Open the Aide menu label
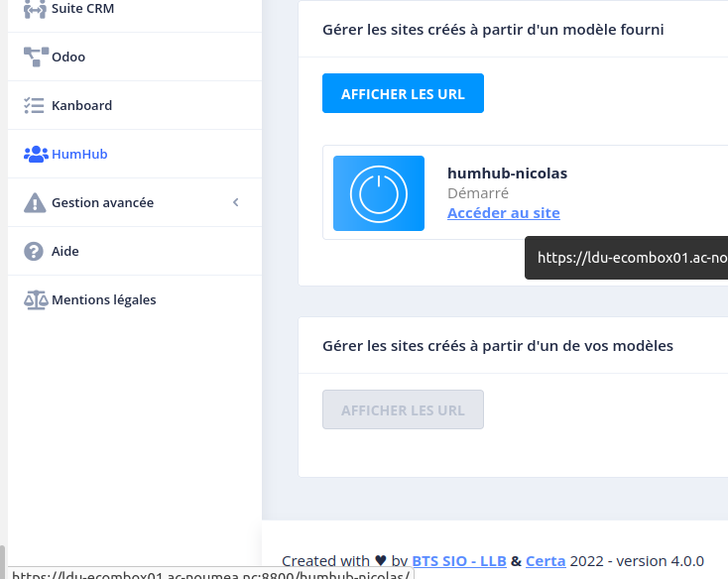Screen dimensions: 728x579 (65, 251)
